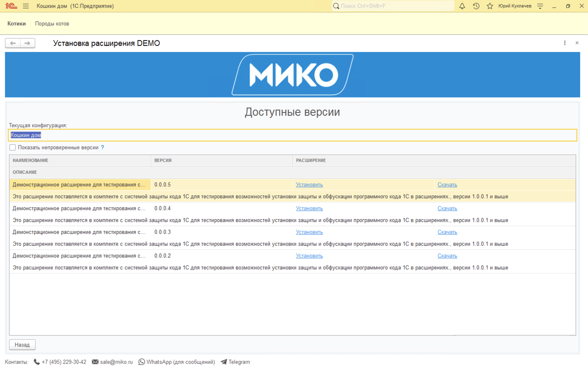Install extension version 0.0.0.4
Viewport: 588px width, 368px height.
(x=309, y=208)
